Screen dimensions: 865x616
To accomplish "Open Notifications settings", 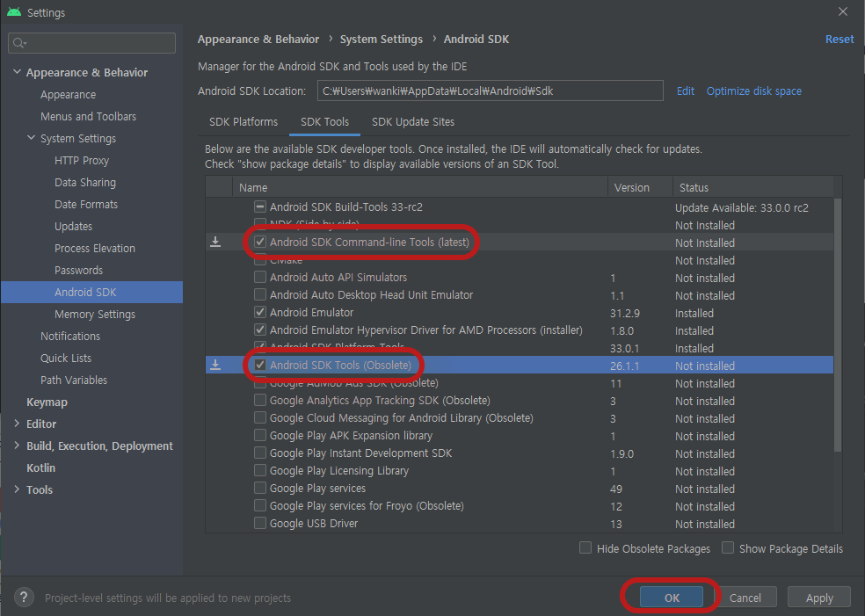I will (x=70, y=336).
